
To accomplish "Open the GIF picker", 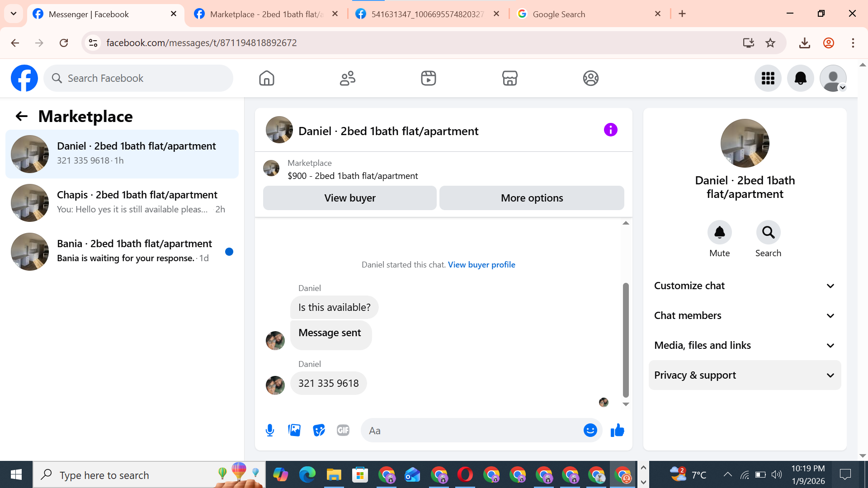I will pyautogui.click(x=343, y=430).
